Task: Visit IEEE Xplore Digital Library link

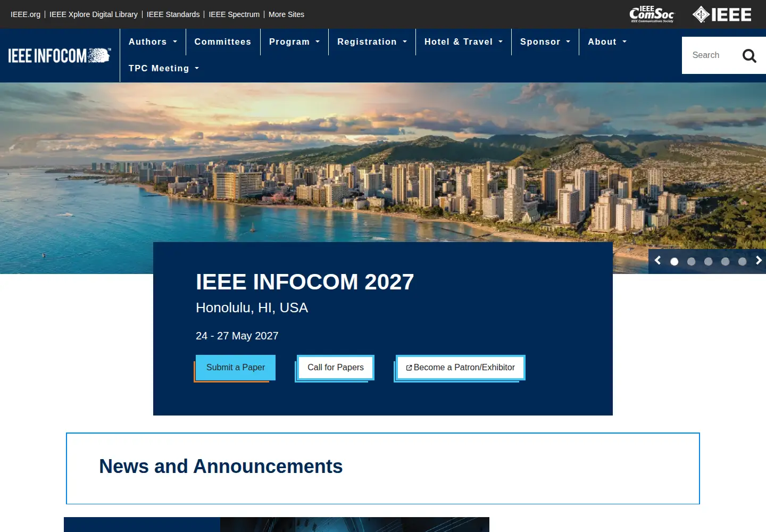Action: click(x=94, y=14)
